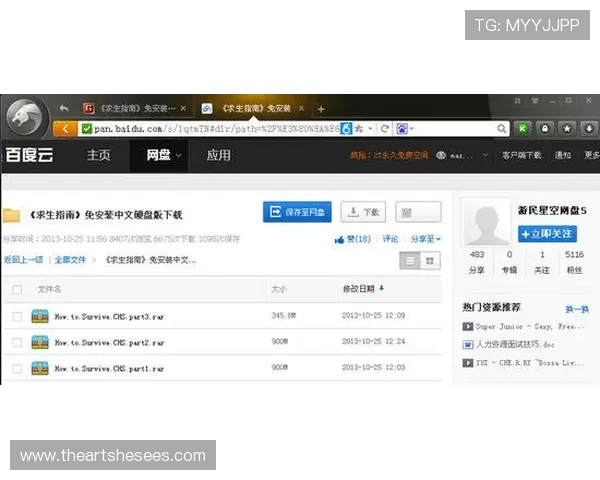The image size is (600, 480).
Task: Click the orange back navigation button
Action: [x=65, y=129]
